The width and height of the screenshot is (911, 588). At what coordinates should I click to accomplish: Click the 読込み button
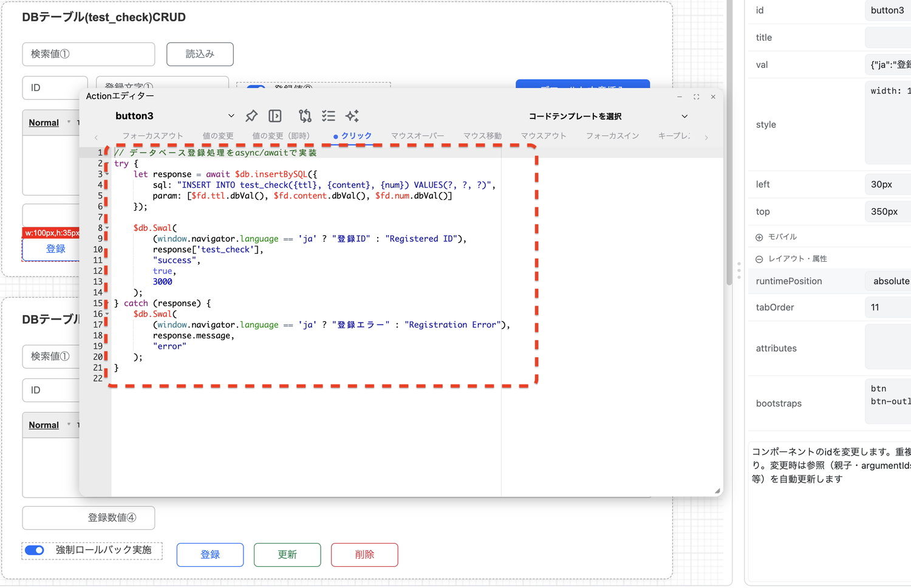(200, 54)
